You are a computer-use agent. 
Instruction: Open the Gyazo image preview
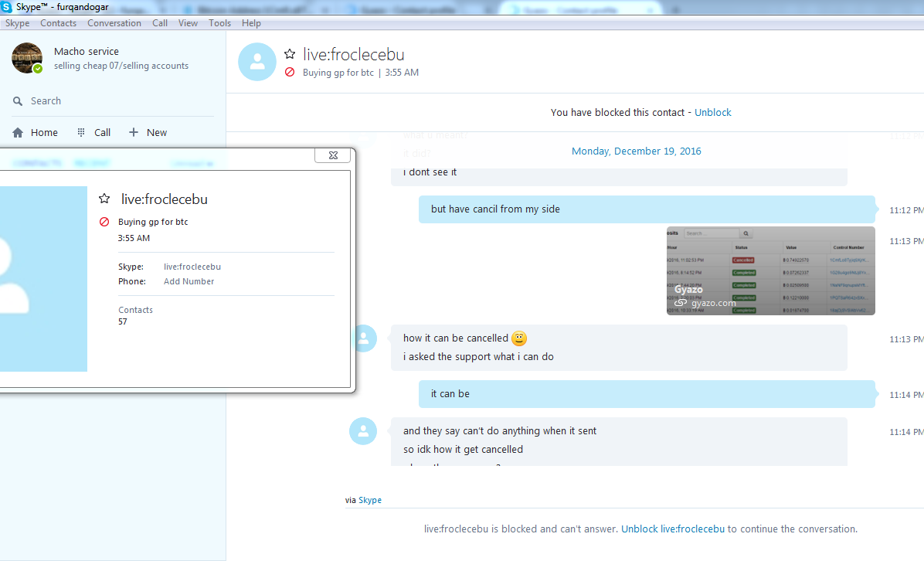771,270
